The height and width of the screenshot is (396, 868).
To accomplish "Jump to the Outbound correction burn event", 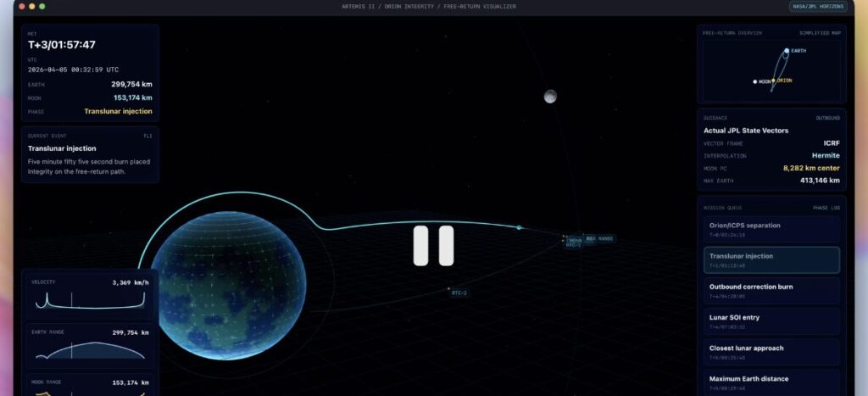I will coord(771,290).
